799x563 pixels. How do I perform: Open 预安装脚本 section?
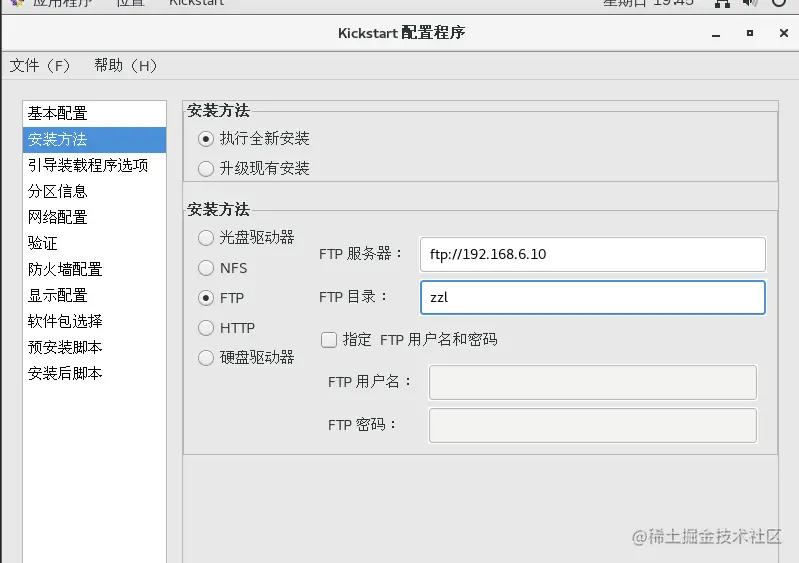coord(94,347)
